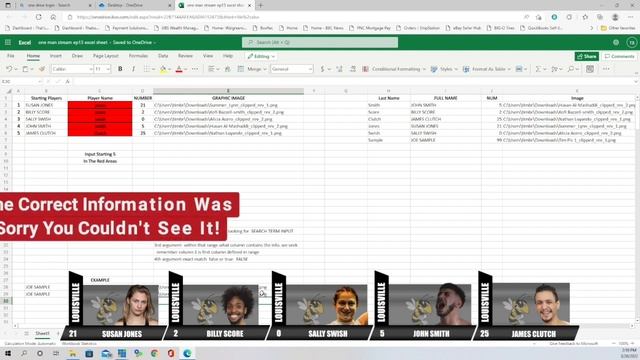
Task: Open File Explorer from the taskbar
Action: tap(73, 353)
